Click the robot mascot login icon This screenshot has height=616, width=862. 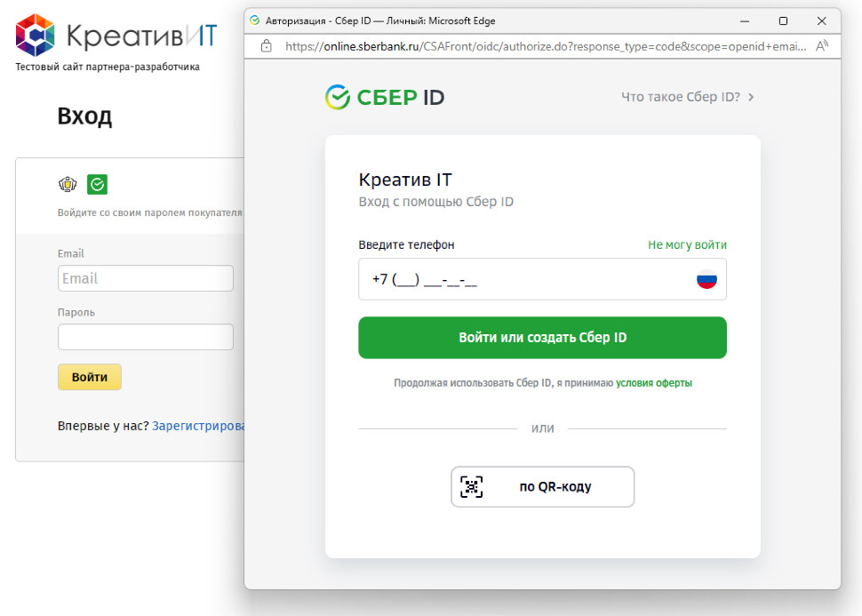(x=68, y=185)
